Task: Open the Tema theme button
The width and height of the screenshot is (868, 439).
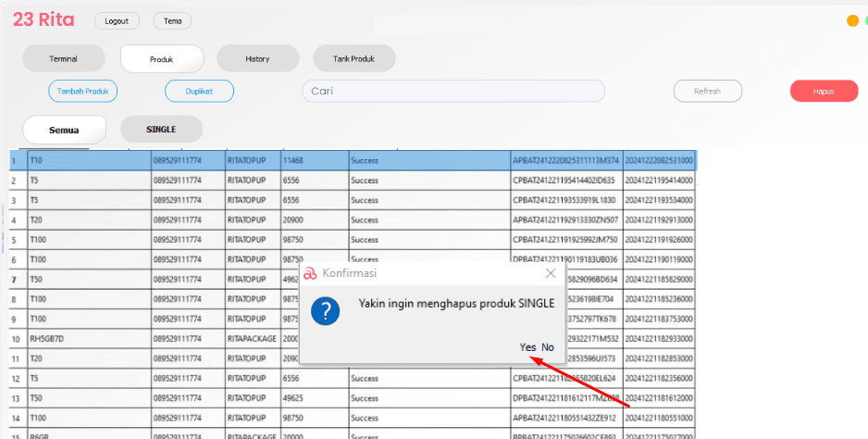Action: tap(172, 20)
